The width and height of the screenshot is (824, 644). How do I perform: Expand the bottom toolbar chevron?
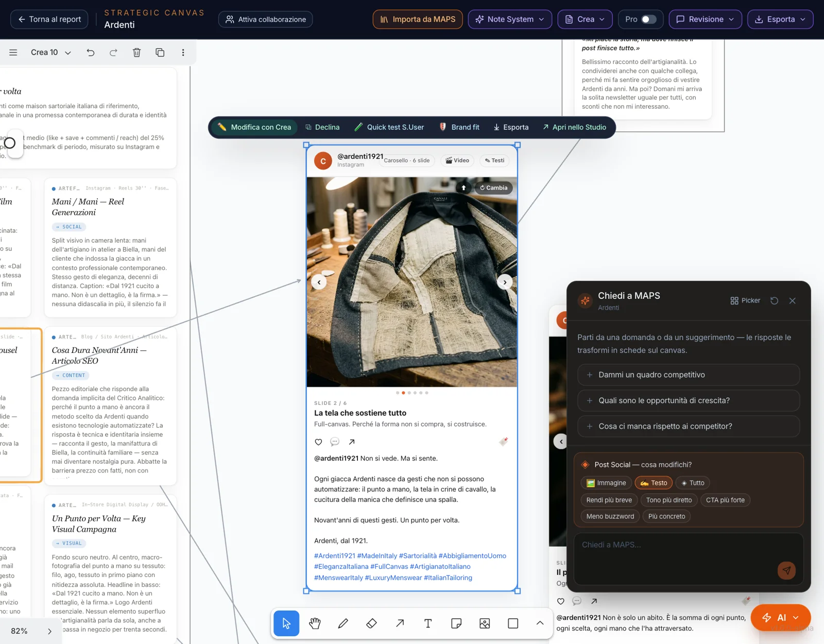tap(540, 623)
